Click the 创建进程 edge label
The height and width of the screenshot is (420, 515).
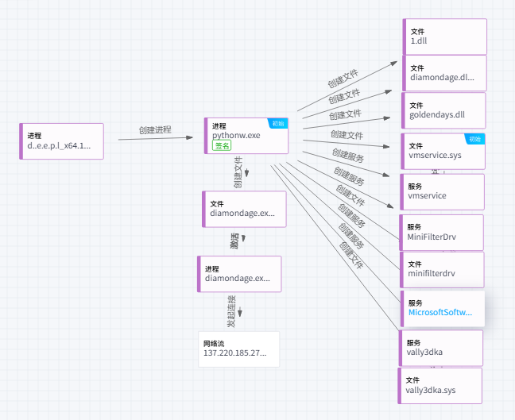(155, 129)
